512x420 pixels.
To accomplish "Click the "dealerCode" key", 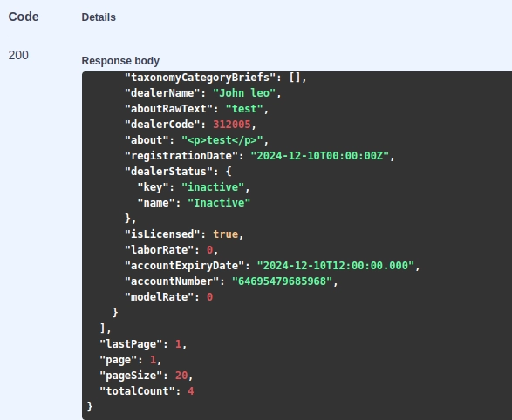I will click(x=162, y=125).
